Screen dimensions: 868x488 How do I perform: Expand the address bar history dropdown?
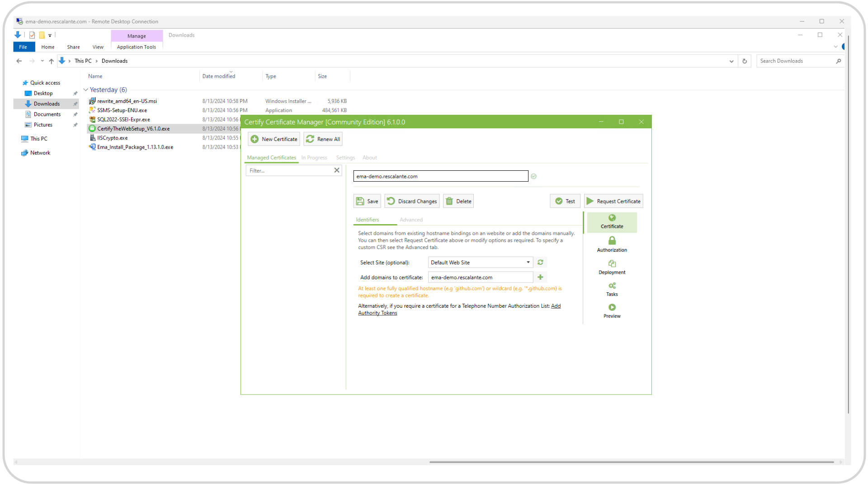pyautogui.click(x=731, y=61)
